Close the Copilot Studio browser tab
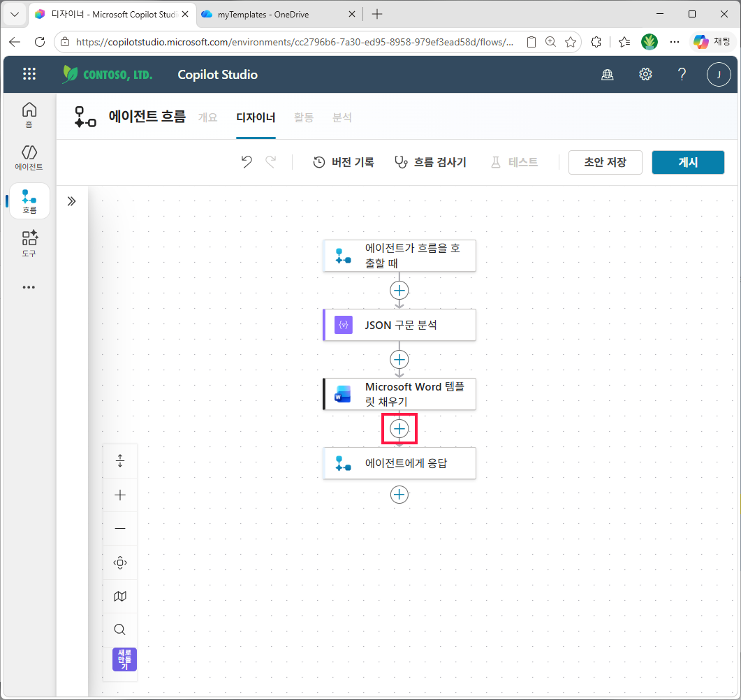 [x=185, y=14]
